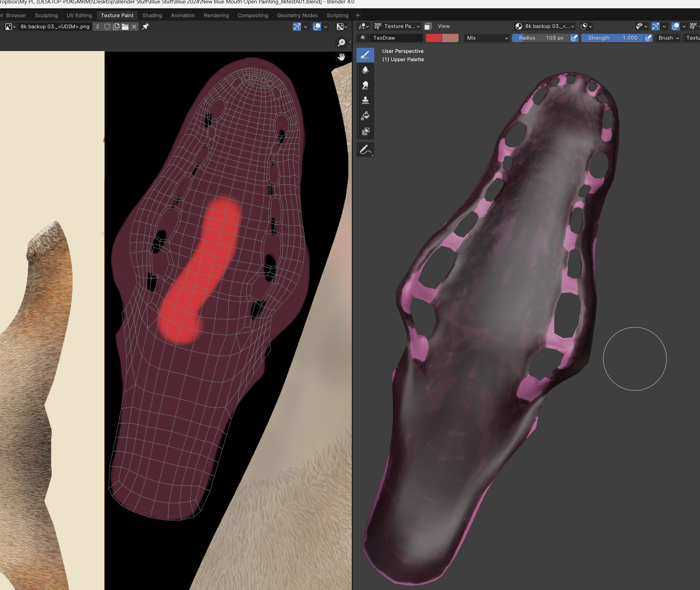
Task: Click the secondary pink color swatch
Action: click(450, 38)
